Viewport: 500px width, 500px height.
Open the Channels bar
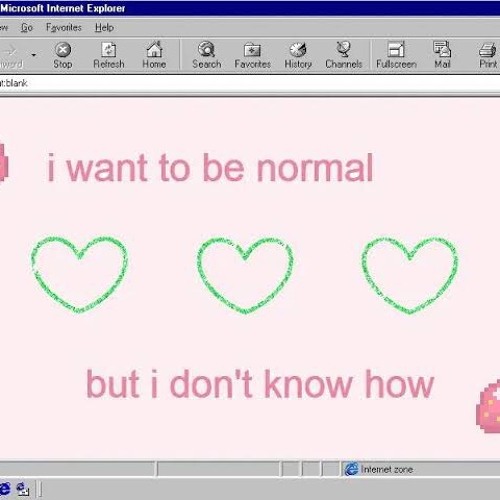(343, 55)
